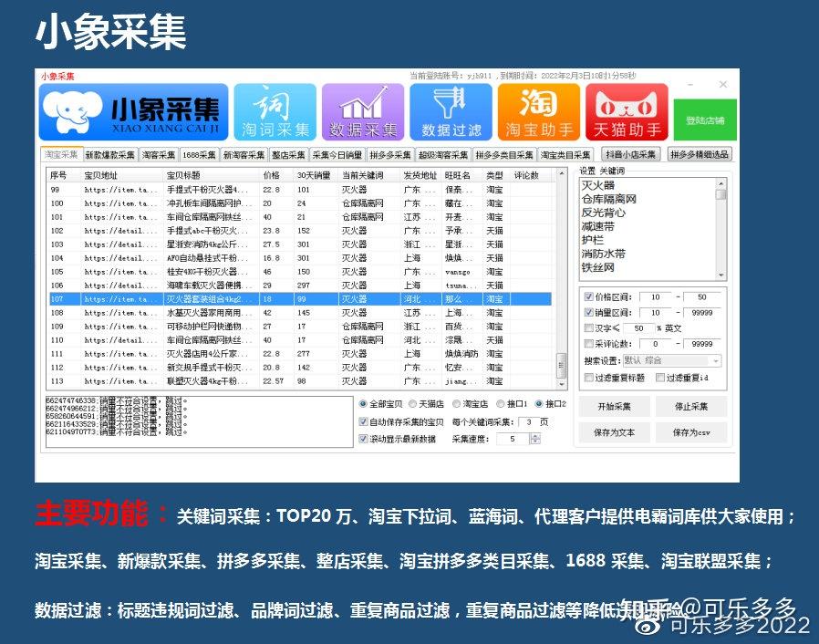Click the green 登陆店铺 button

705,120
